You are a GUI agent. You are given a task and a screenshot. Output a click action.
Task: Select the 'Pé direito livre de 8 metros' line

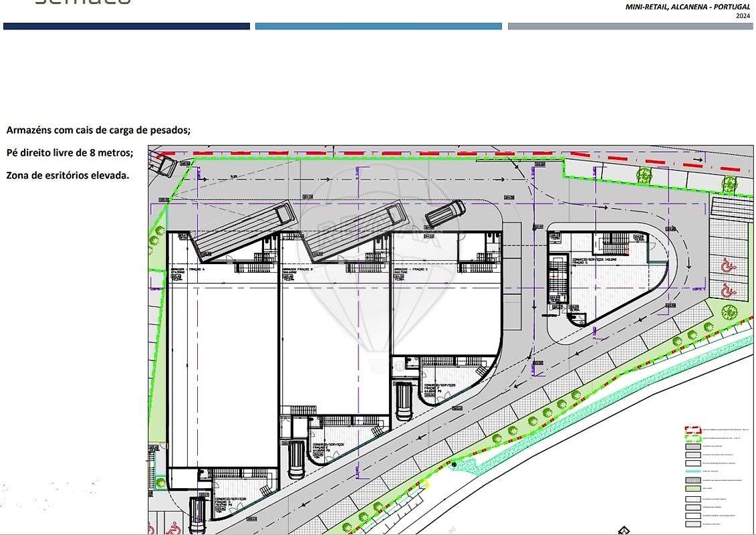click(70, 153)
